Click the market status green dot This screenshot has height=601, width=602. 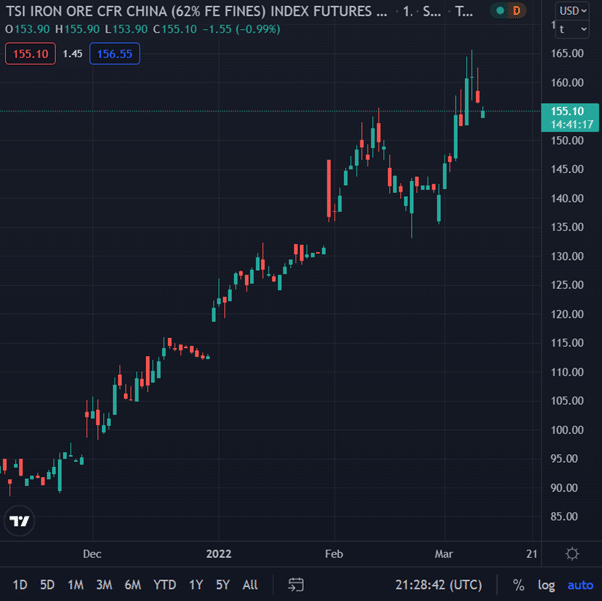coord(500,11)
